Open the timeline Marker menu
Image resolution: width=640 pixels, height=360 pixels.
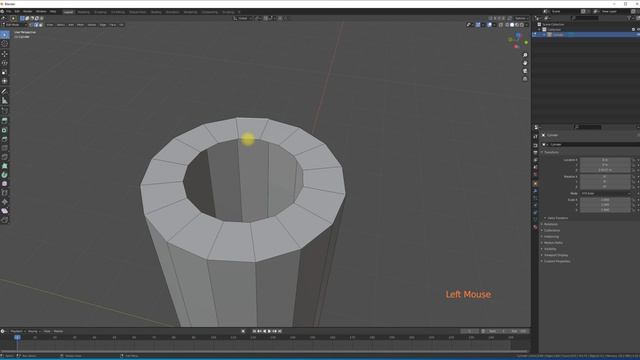(x=58, y=331)
